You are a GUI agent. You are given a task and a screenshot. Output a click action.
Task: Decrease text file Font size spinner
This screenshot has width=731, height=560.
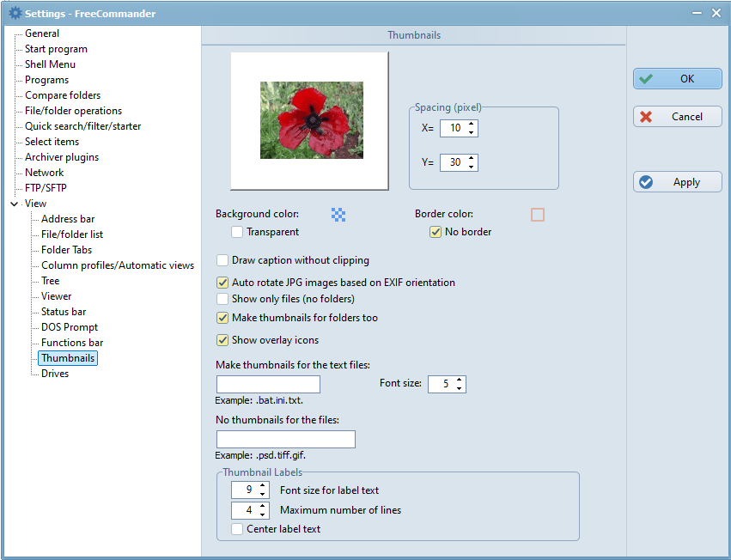460,388
